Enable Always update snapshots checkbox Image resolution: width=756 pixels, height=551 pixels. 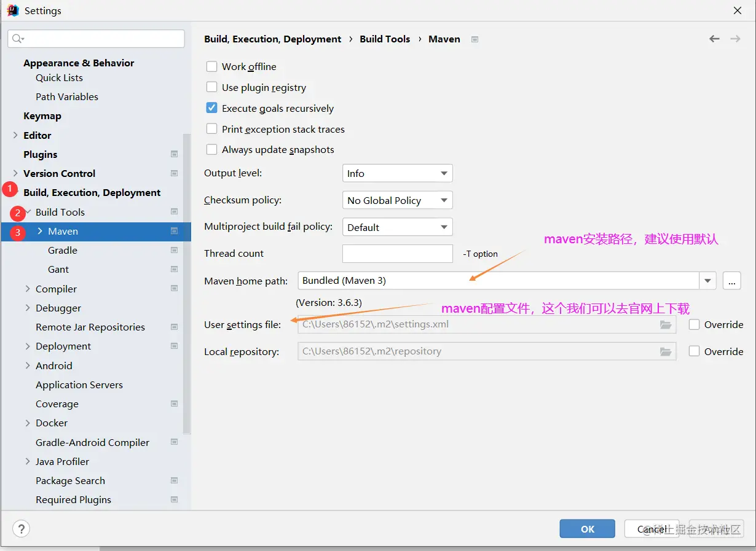212,149
